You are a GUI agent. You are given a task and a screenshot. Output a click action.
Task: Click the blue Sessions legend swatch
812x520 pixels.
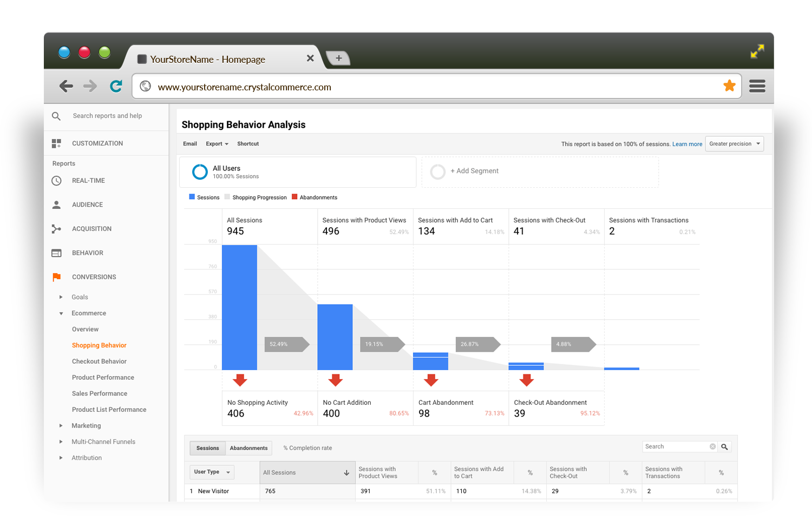click(x=192, y=197)
